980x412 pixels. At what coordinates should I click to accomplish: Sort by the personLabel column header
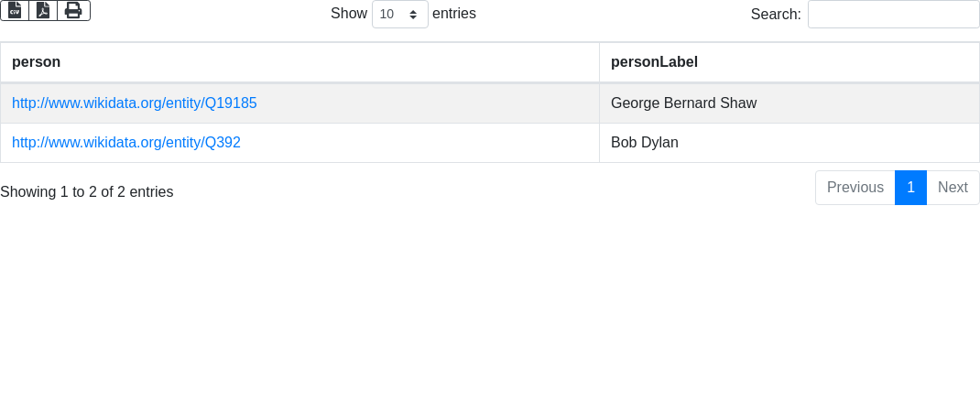654,62
